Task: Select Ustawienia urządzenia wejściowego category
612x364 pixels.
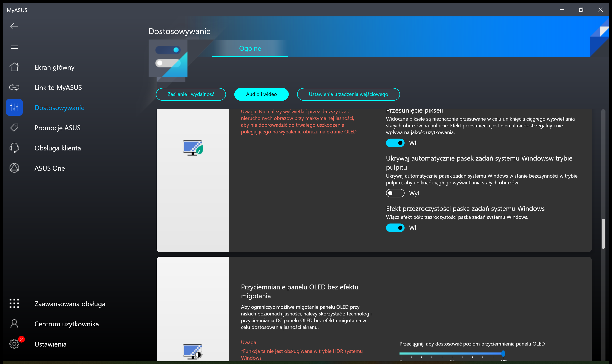Action: tap(348, 94)
